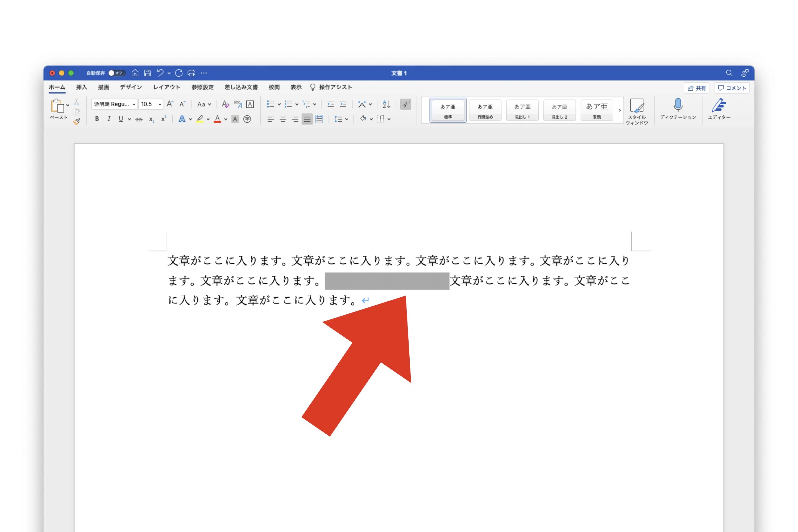Screen dimensions: 798x532
Task: Open the borders dropdown arrow
Action: tap(389, 119)
